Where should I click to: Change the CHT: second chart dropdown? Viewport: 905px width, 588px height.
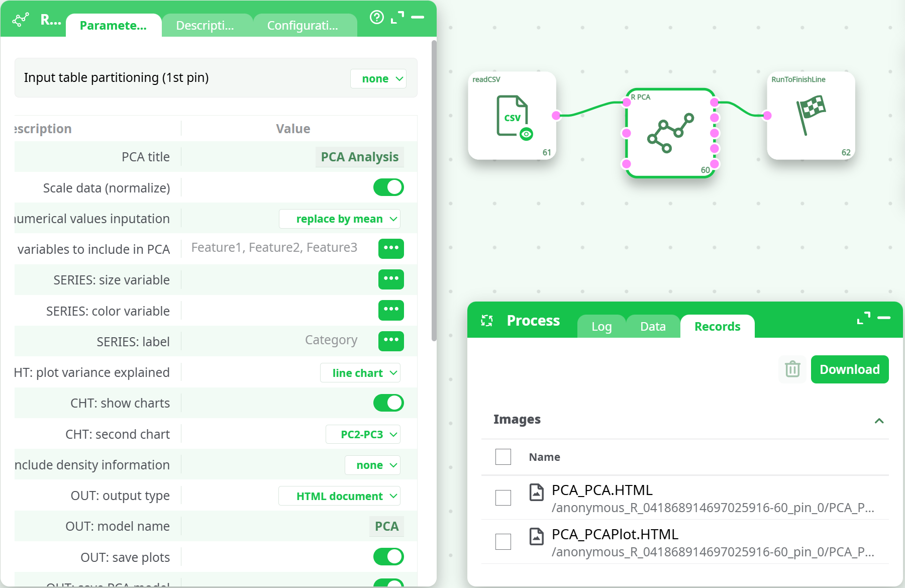(363, 434)
